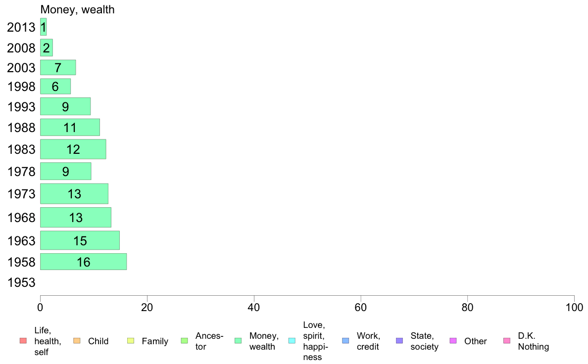Click the blue Work, credit legend swatch
Image resolution: width=588 pixels, height=364 pixels.
[346, 341]
